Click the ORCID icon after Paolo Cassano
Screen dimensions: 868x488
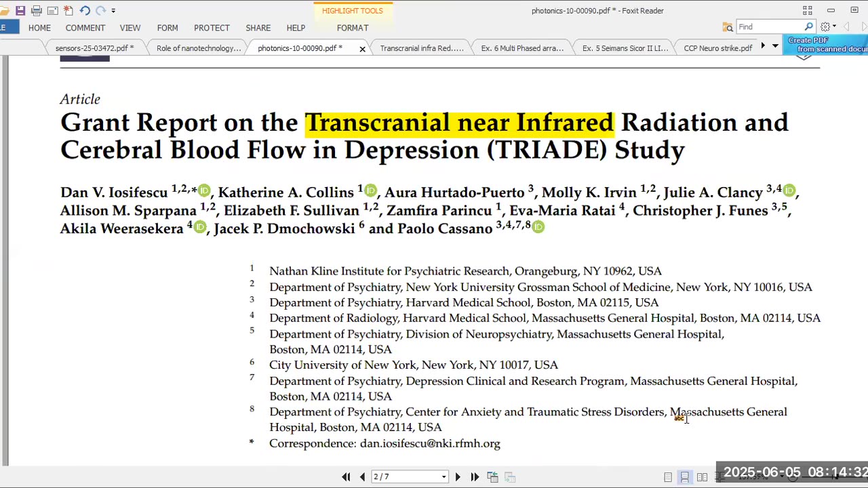coord(538,226)
